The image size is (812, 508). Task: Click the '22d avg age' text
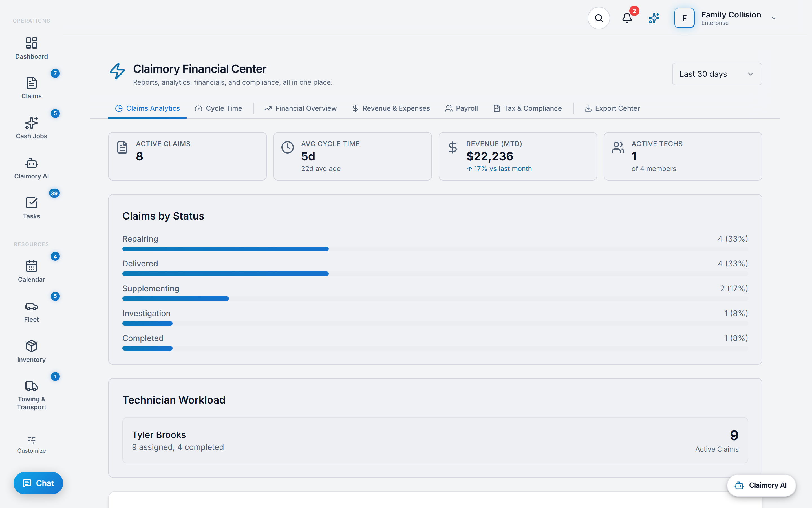tap(321, 169)
